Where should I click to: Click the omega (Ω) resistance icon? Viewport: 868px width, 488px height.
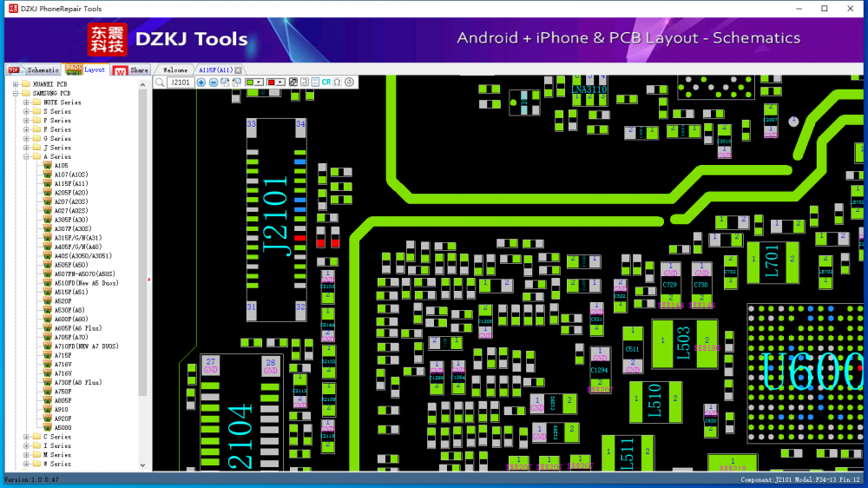[x=337, y=82]
